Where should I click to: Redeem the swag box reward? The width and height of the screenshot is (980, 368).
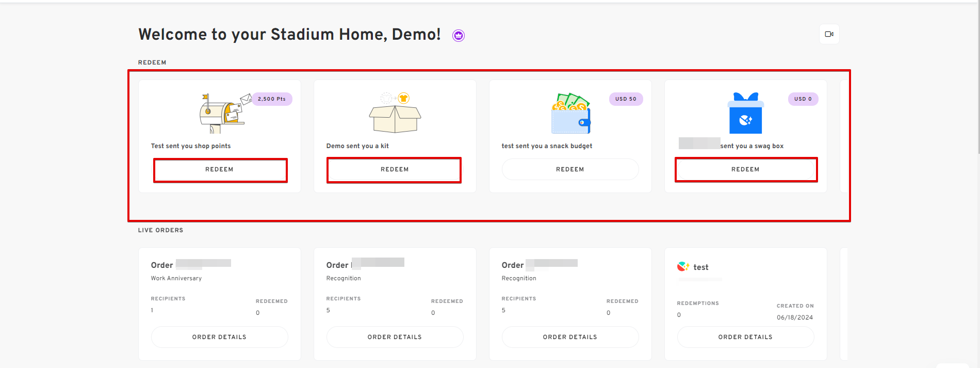coord(746,169)
